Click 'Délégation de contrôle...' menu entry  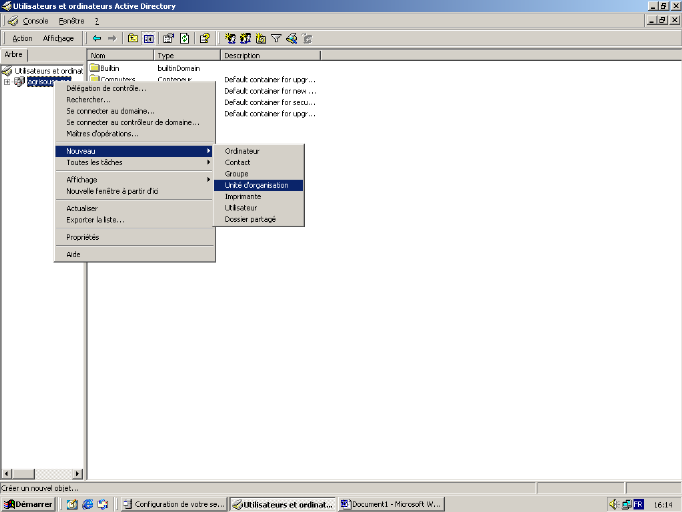[x=105, y=88]
